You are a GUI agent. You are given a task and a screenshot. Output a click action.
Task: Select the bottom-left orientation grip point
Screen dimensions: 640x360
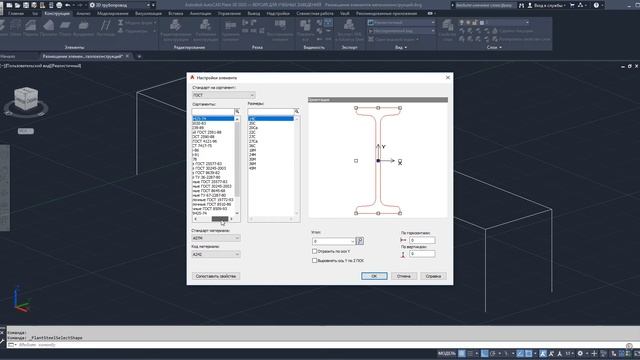click(356, 213)
